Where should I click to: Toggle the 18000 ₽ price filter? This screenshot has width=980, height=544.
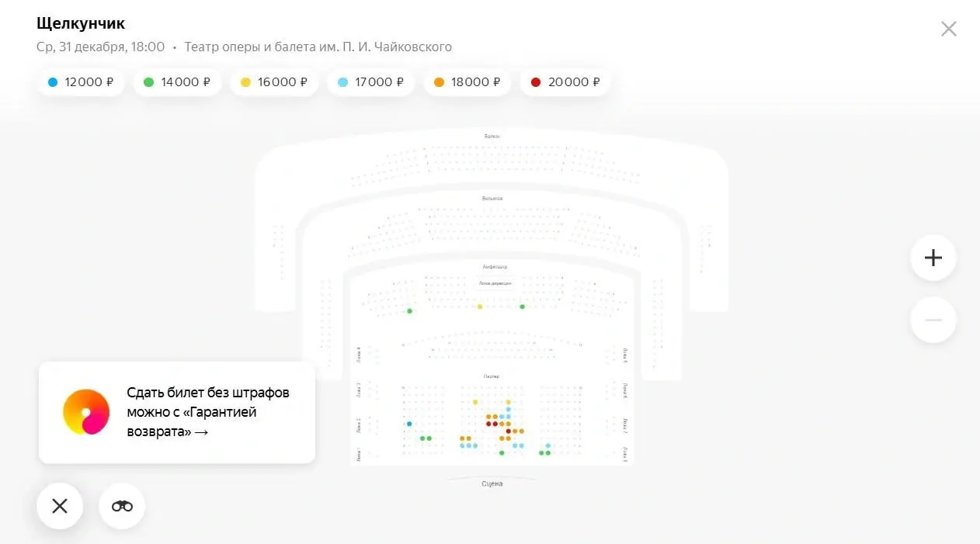coord(467,82)
